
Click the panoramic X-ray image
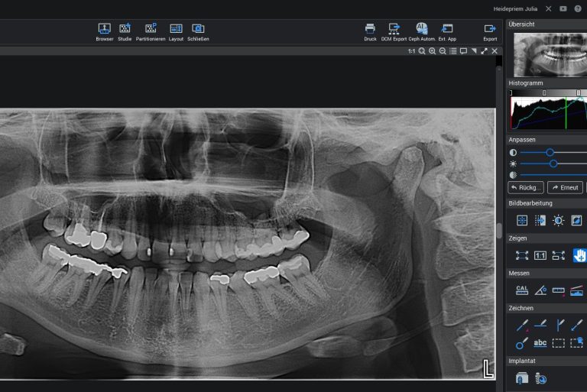click(x=248, y=244)
